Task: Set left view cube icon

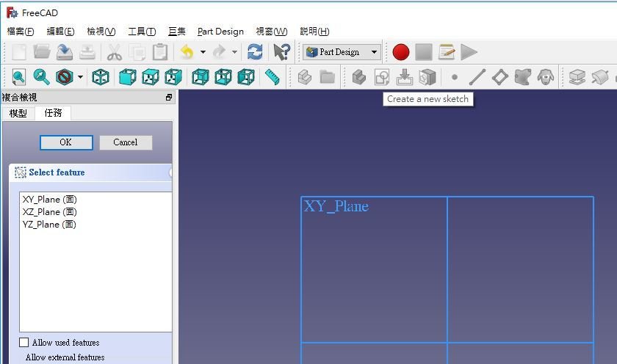Action: click(246, 77)
